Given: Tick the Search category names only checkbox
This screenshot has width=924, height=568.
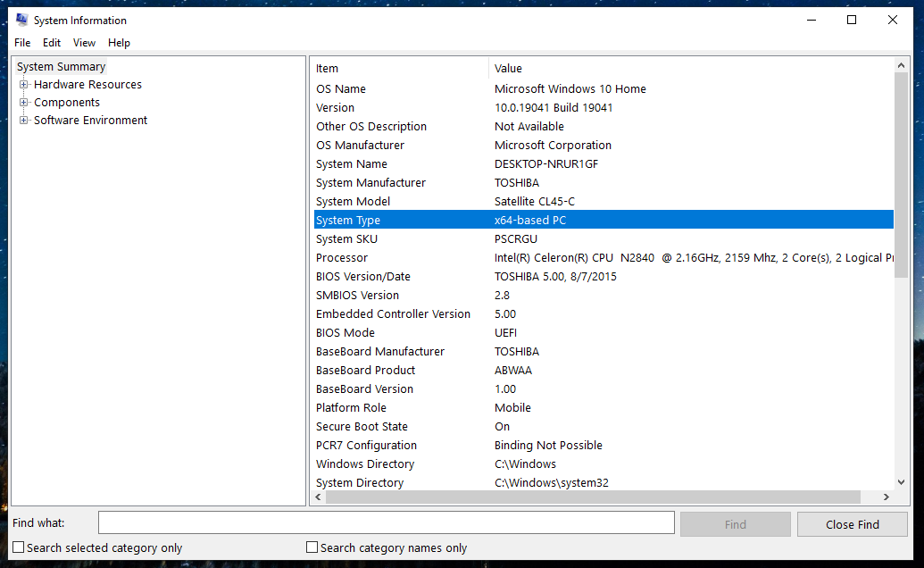Looking at the screenshot, I should click(312, 547).
